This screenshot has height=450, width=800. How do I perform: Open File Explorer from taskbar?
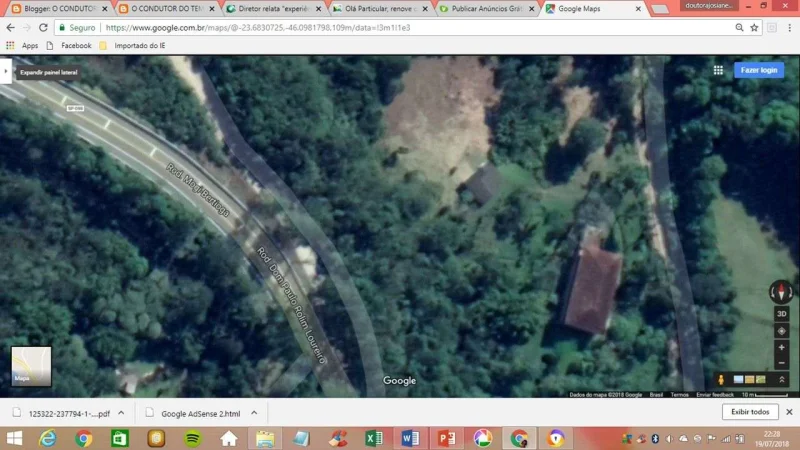pos(265,438)
